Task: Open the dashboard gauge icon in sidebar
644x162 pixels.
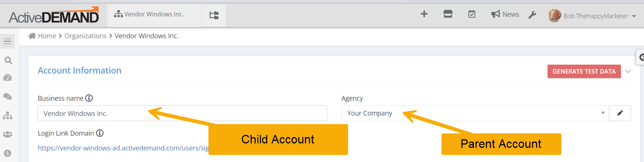Action: (x=7, y=78)
